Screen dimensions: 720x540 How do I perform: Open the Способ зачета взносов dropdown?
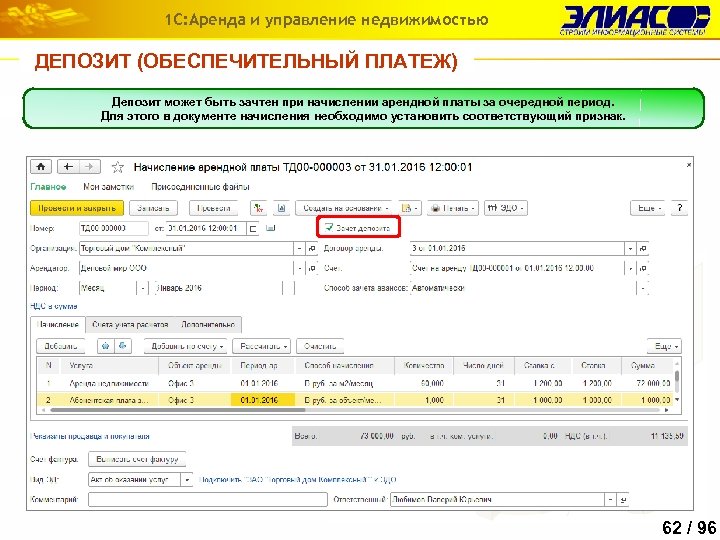pos(642,288)
